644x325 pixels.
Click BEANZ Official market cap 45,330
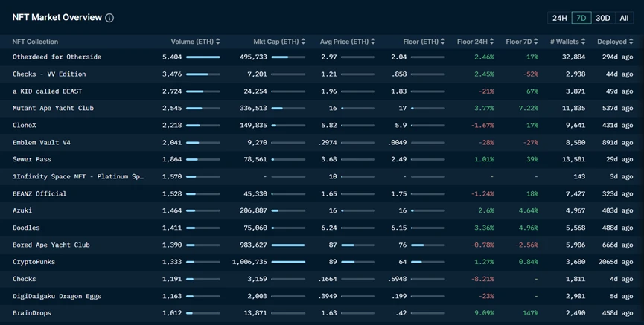point(255,193)
